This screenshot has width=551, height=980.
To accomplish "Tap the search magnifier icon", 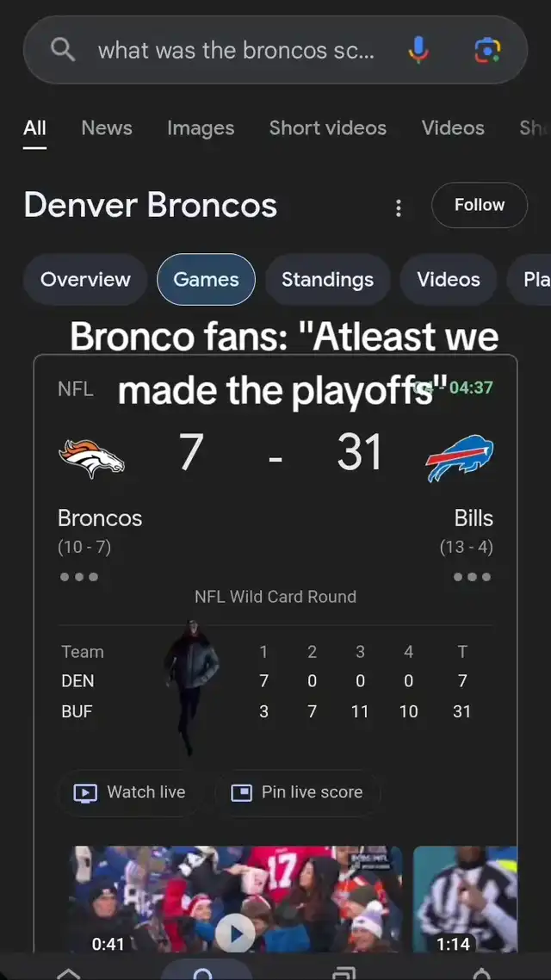I will pyautogui.click(x=63, y=50).
